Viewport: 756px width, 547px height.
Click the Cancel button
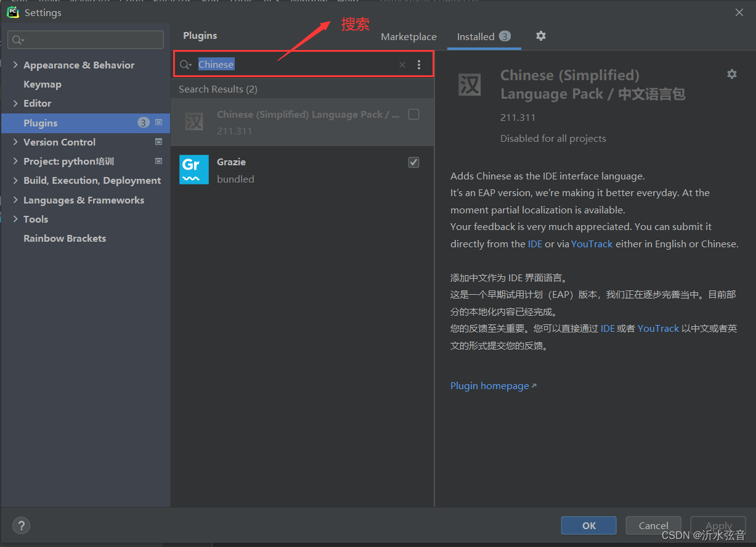click(653, 525)
